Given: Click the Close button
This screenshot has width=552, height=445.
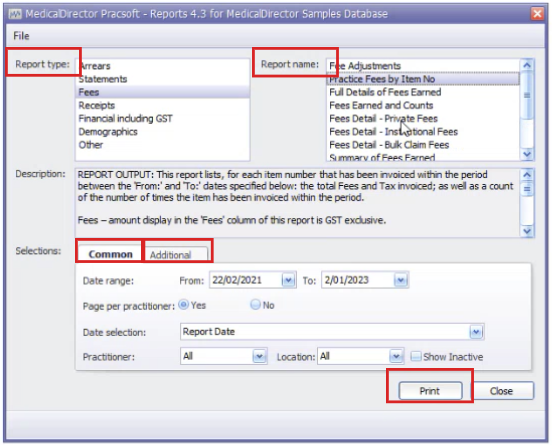Looking at the screenshot, I should coord(502,391).
